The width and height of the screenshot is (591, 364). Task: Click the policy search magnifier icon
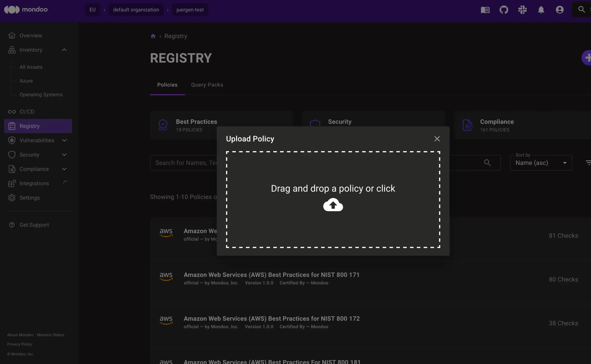(x=487, y=163)
